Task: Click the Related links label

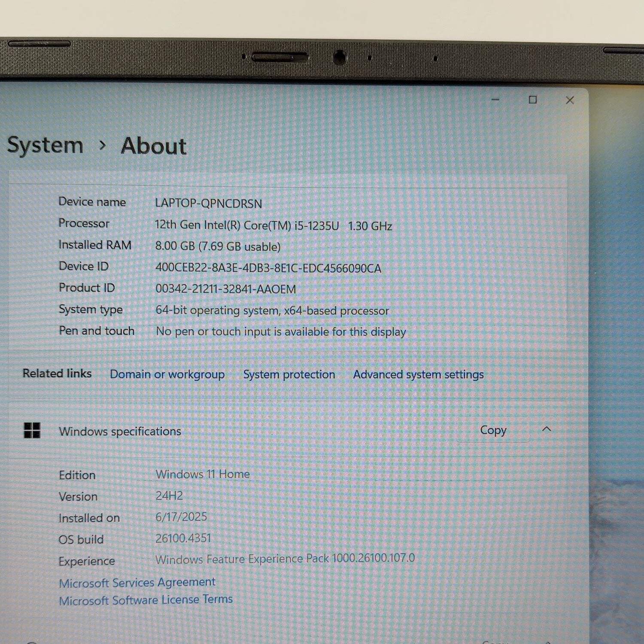Action: (57, 374)
